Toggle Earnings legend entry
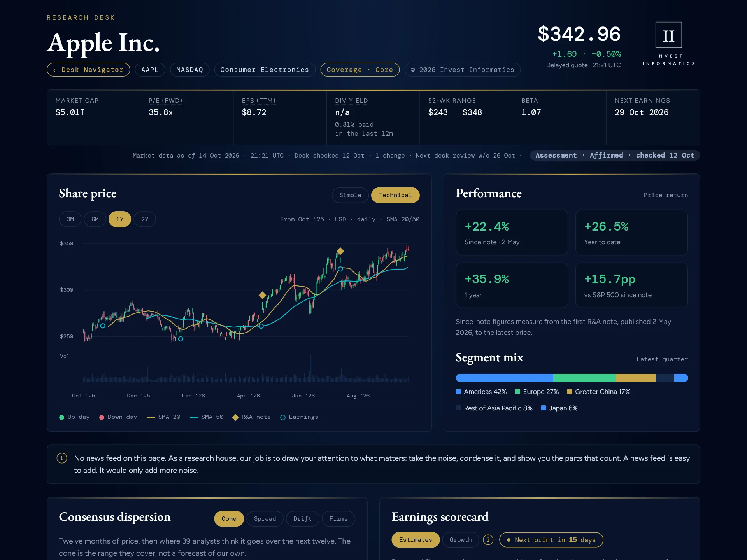Image resolution: width=747 pixels, height=560 pixels. 299,417
